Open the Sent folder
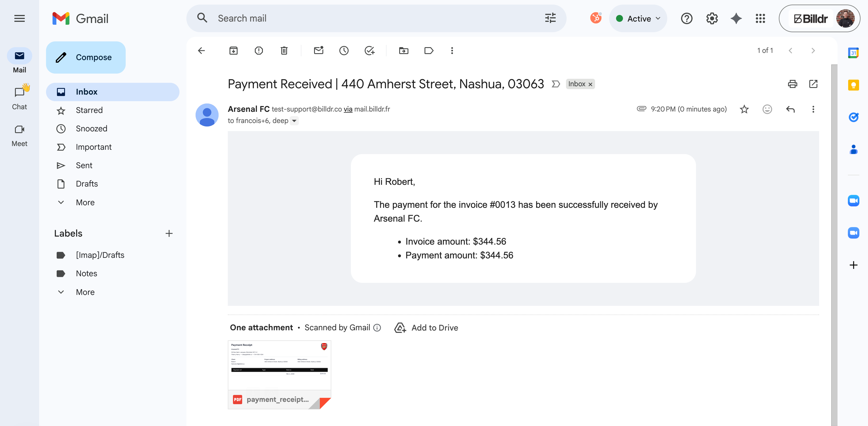This screenshot has width=868, height=426. pyautogui.click(x=112, y=165)
